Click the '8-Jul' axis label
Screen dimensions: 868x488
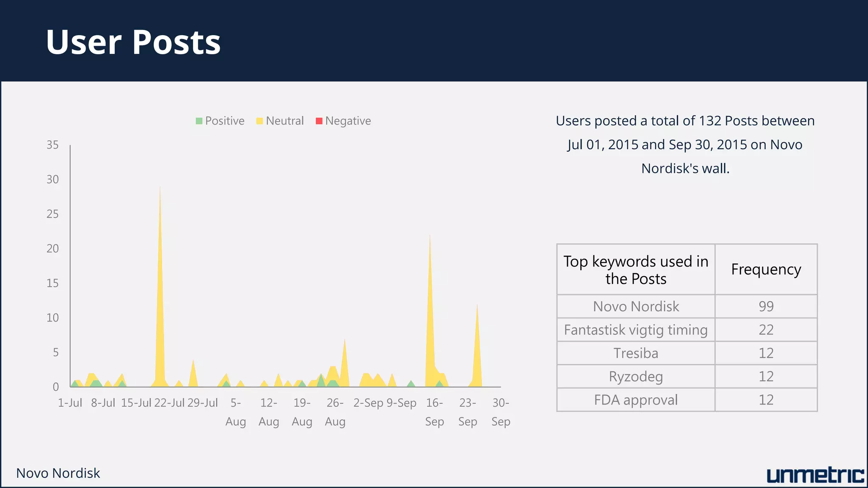[103, 403]
